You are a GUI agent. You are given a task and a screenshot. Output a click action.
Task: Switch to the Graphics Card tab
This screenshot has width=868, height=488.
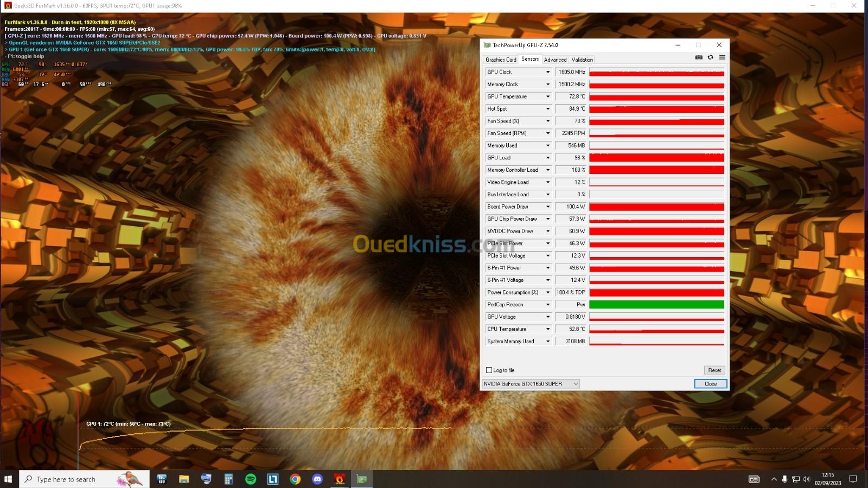click(501, 60)
